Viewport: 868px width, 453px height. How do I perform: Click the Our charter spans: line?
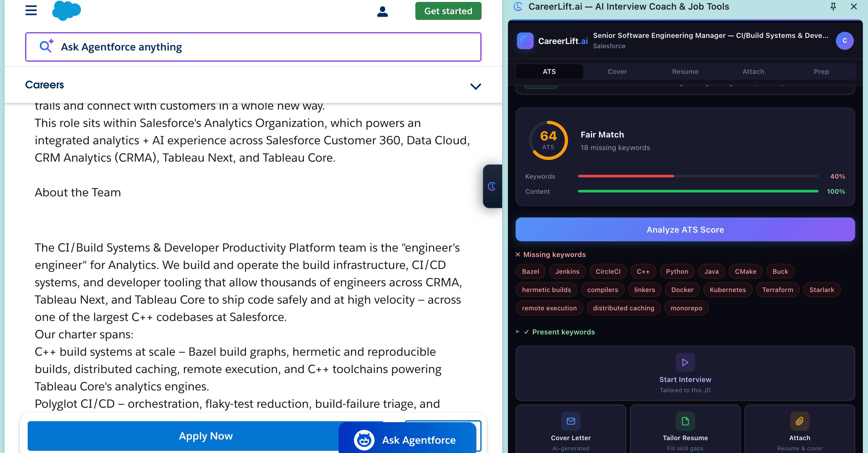[84, 334]
